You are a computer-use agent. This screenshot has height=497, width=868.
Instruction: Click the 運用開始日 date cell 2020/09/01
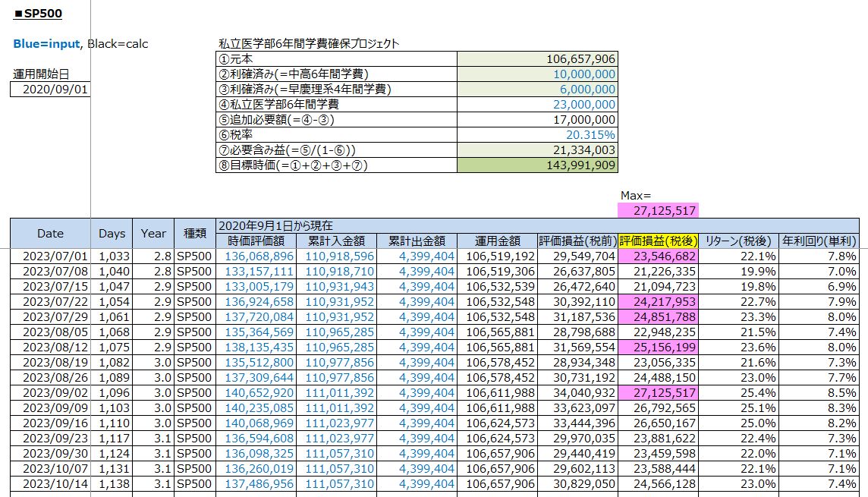[50, 90]
